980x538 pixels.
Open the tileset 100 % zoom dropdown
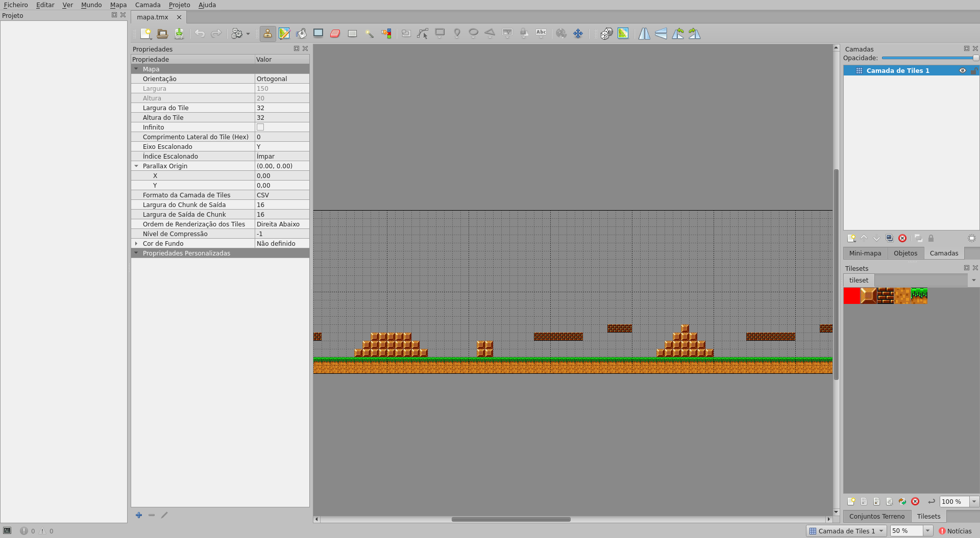[974, 501]
